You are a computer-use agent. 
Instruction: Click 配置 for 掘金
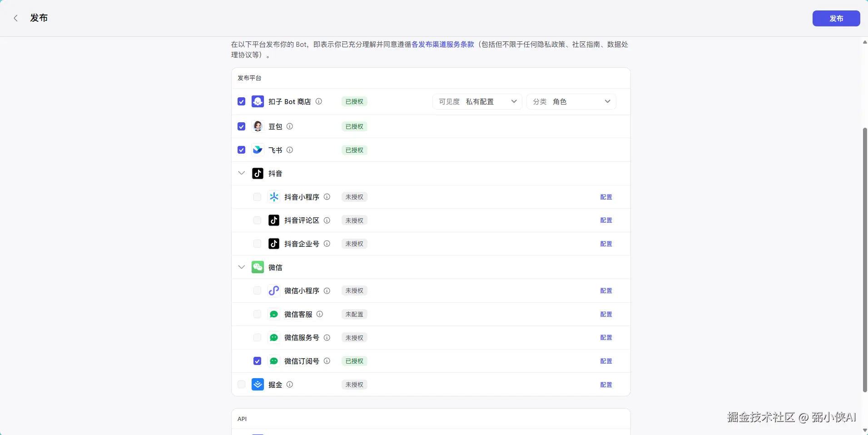coord(606,385)
